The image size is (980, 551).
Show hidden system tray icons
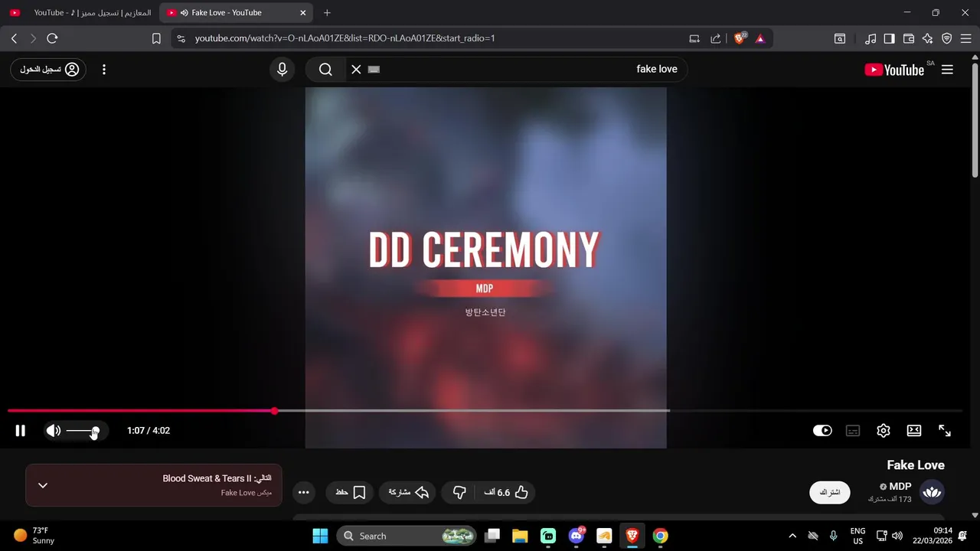(x=792, y=536)
